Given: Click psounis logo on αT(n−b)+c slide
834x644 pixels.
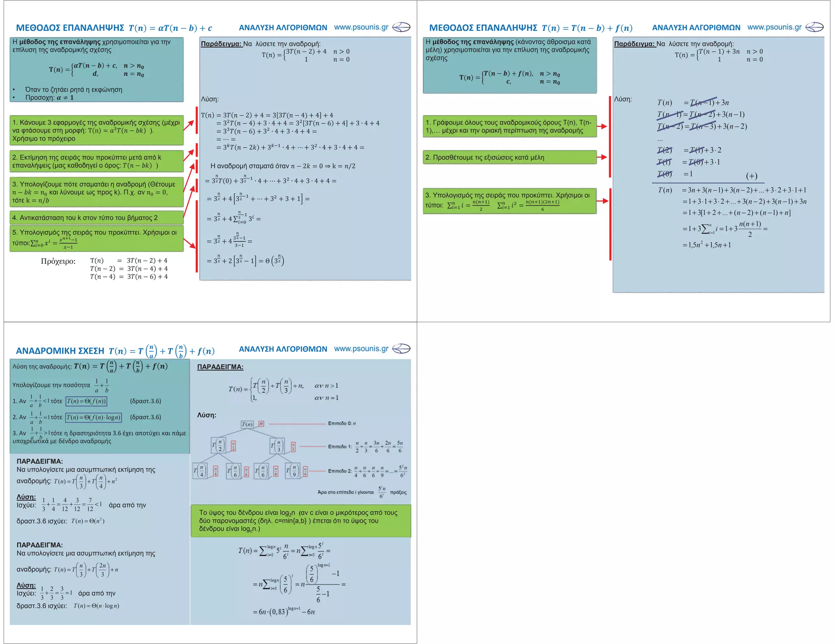Looking at the screenshot, I should [401, 27].
